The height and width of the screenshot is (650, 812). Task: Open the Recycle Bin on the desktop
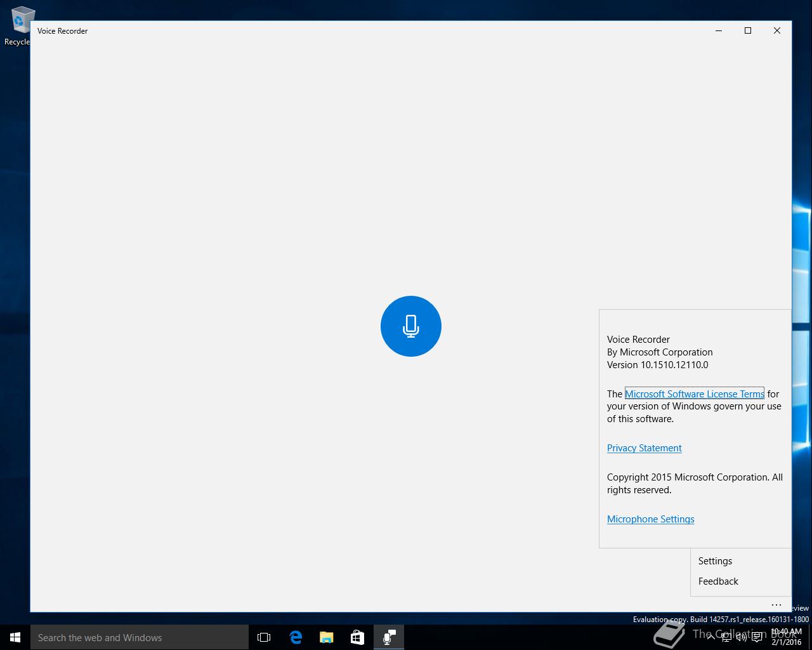19,27
